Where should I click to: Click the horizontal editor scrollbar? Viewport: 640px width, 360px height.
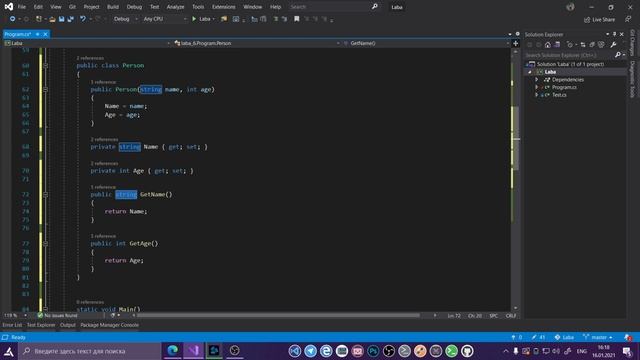279,316
